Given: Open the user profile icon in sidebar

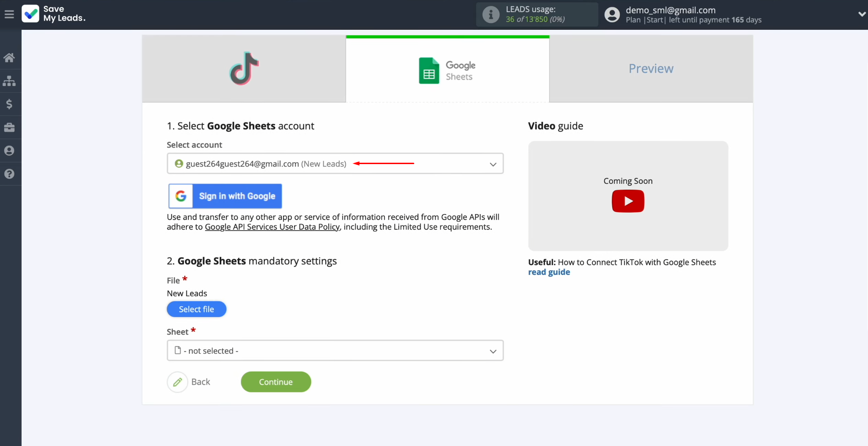Looking at the screenshot, I should click(x=9, y=151).
